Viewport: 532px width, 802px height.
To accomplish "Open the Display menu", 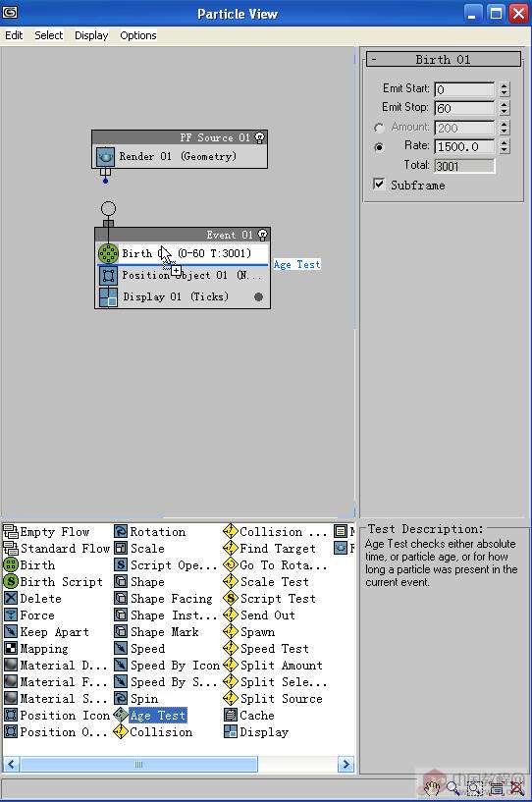I will pyautogui.click(x=91, y=35).
